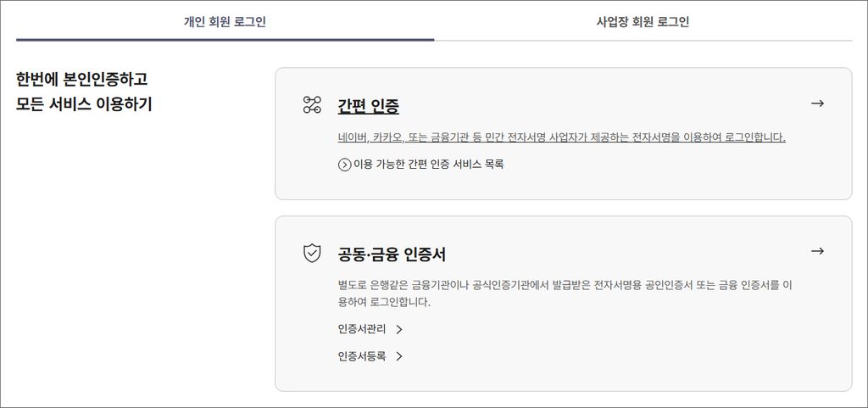Click the 모든 서비스 이용하기 heading line
This screenshot has width=868, height=408.
pos(84,104)
